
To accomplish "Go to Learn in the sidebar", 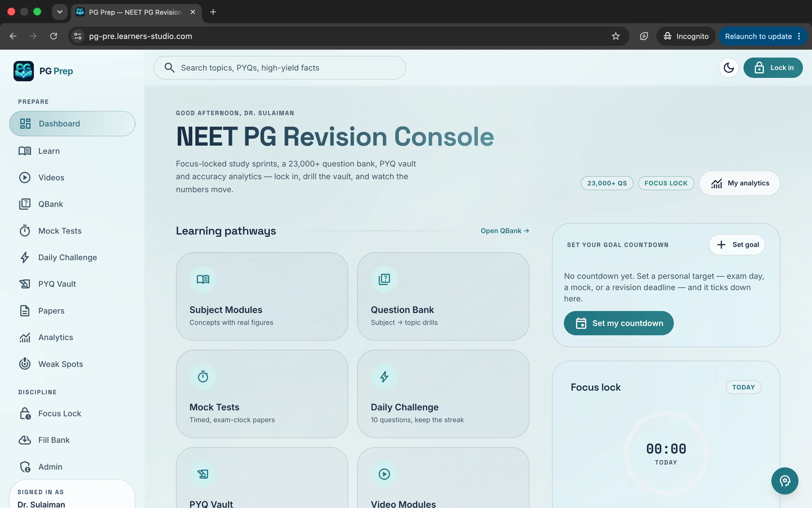I will [72, 151].
